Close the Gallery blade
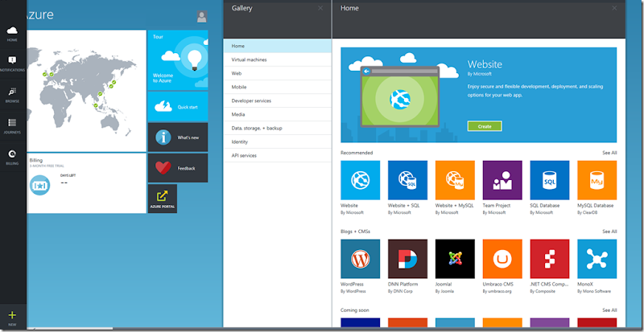Screen dimensions: 644x332 [320, 8]
